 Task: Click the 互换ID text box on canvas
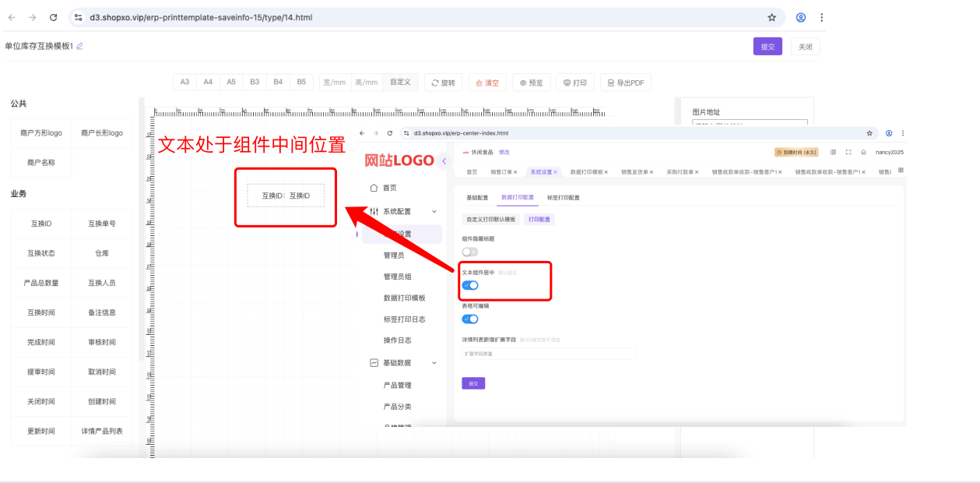pyautogui.click(x=286, y=196)
